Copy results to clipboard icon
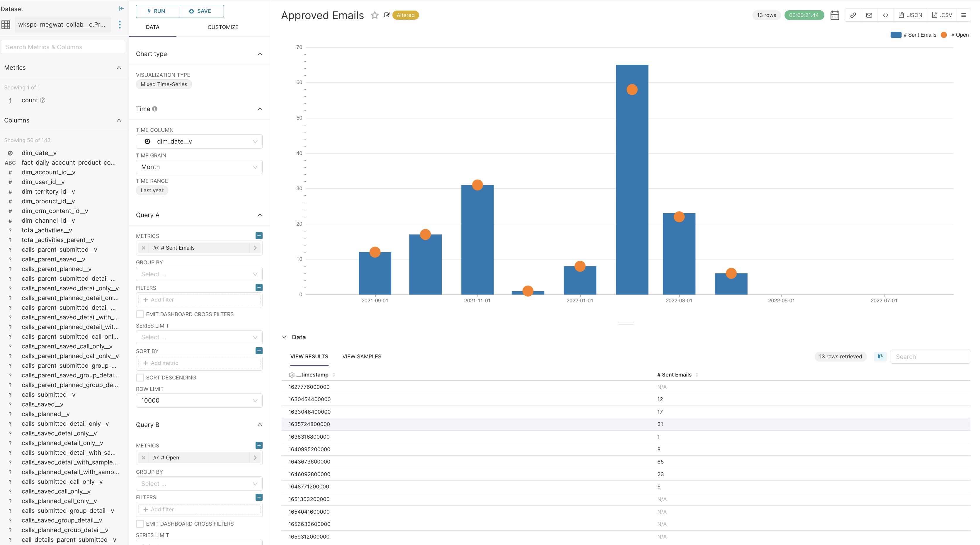980x545 pixels. click(880, 357)
